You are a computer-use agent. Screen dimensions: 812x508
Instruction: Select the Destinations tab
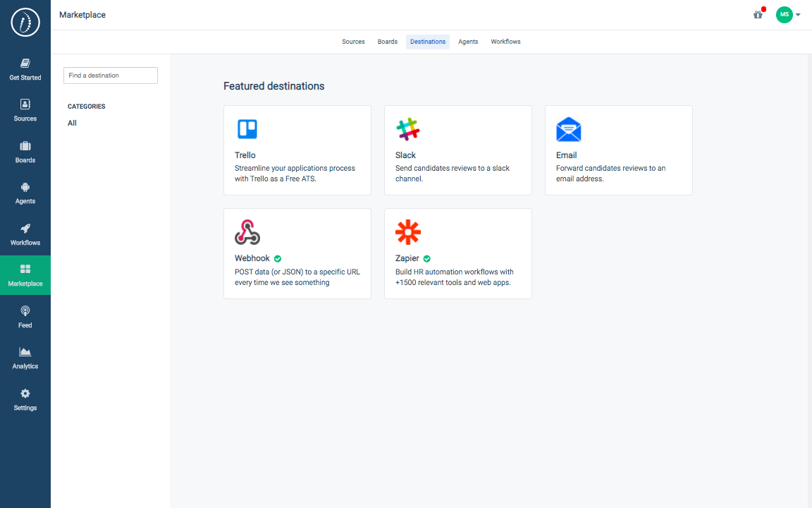pos(428,42)
